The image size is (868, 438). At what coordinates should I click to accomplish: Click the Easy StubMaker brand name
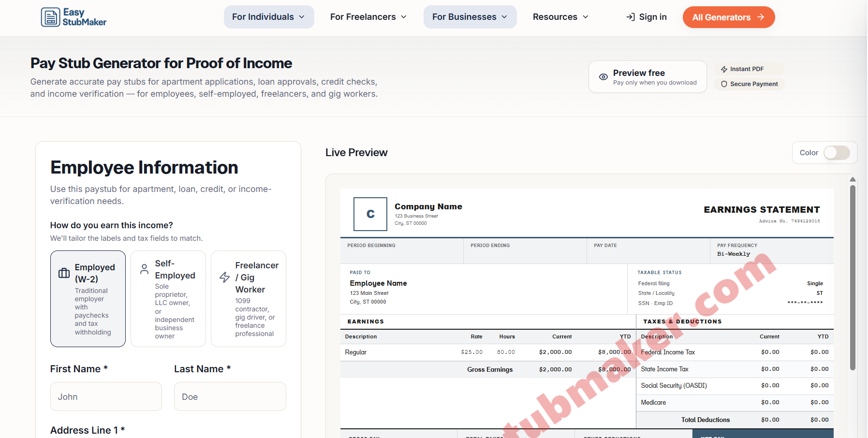tap(85, 17)
